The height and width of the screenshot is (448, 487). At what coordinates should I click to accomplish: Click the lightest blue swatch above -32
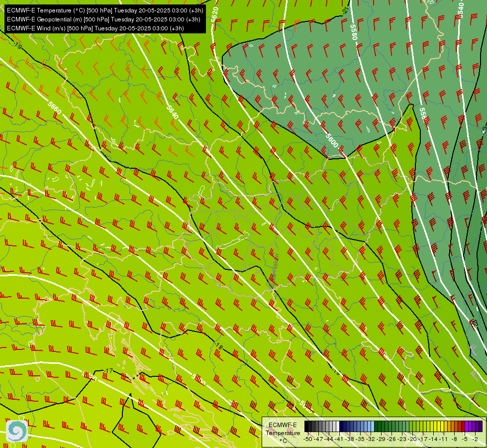(373, 426)
